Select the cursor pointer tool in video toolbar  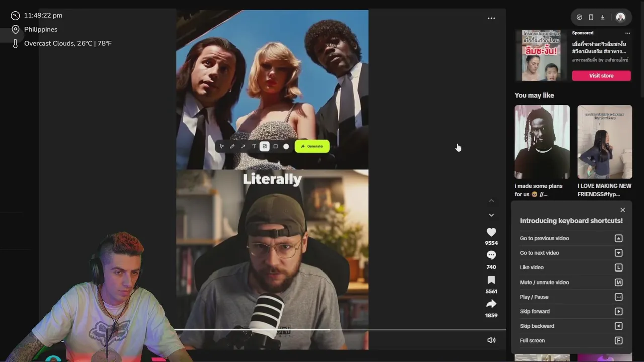221,146
